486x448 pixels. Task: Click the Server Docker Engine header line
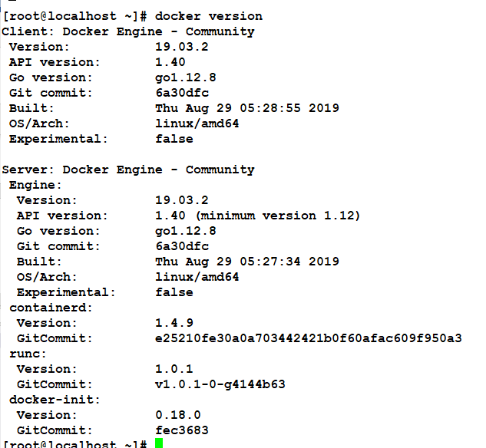click(128, 170)
